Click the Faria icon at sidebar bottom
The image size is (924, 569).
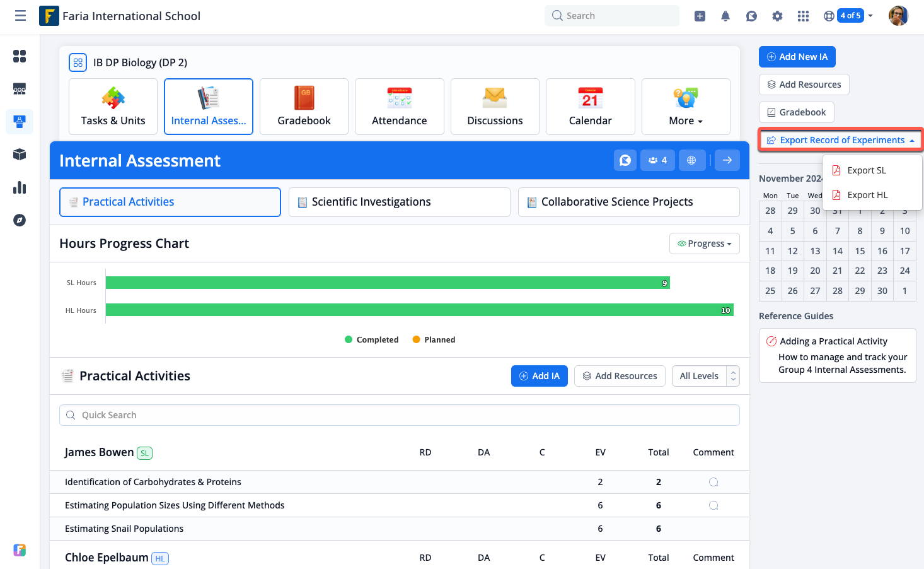(x=20, y=550)
